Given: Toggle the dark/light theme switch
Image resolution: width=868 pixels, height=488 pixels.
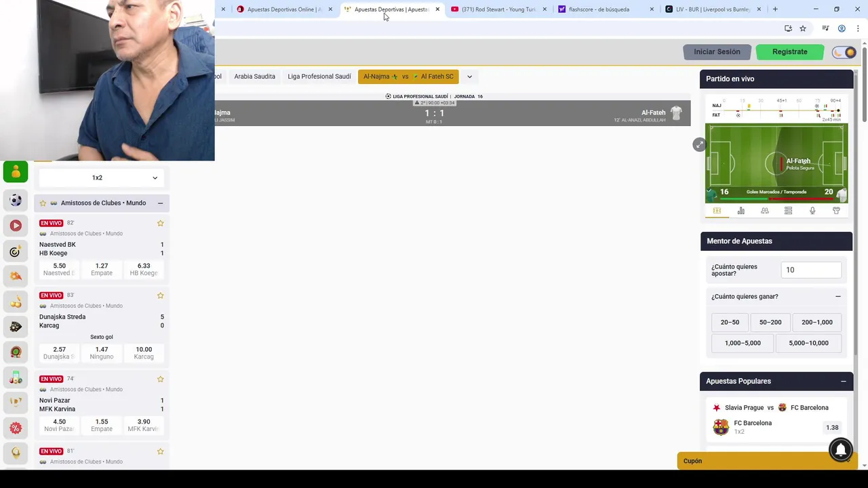Looking at the screenshot, I should [845, 52].
